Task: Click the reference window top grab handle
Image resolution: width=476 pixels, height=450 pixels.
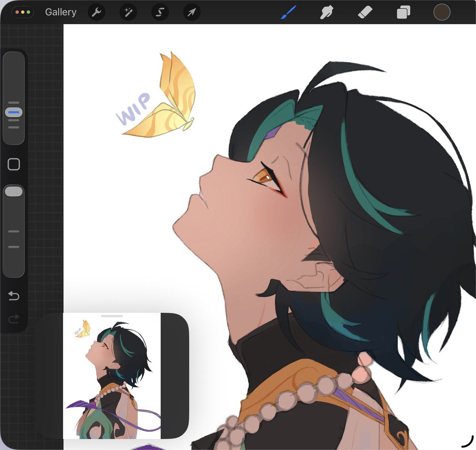Action: (112, 316)
